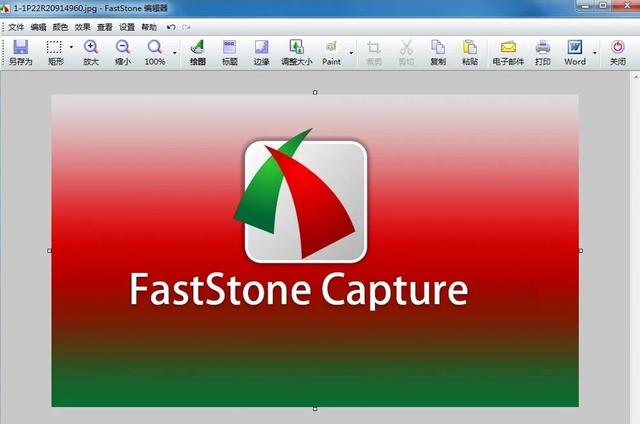Viewport: 640px width, 424px height.
Task: Send image via Email (电子邮件) icon
Action: (508, 52)
